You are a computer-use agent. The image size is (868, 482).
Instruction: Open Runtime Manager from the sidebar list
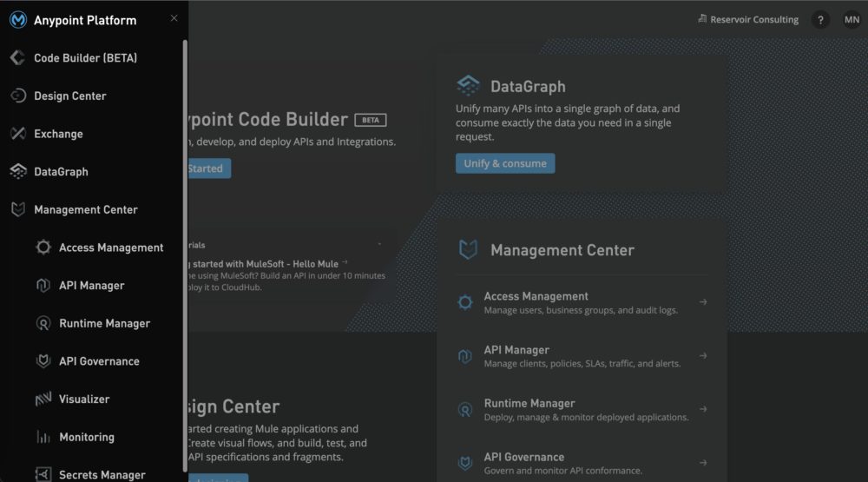(x=105, y=324)
